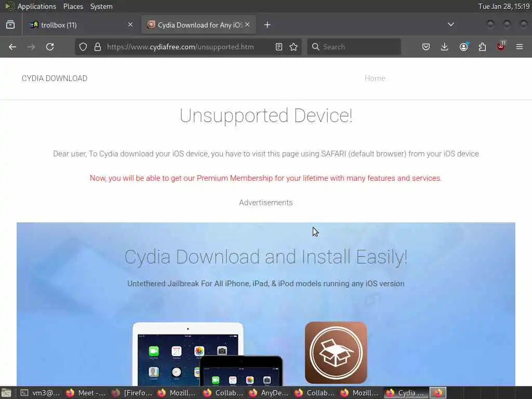Switch to Meet window in taskbar
532x399 pixels.
(86, 393)
